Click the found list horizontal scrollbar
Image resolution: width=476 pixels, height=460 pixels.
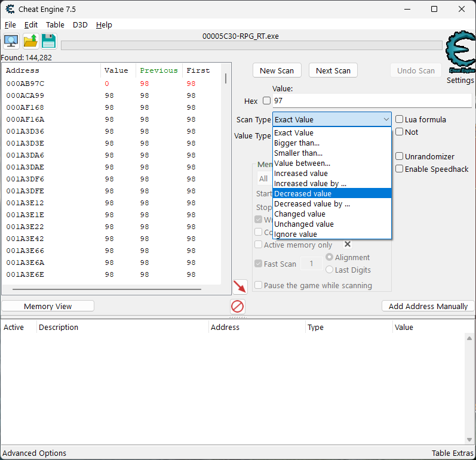pyautogui.click(x=107, y=289)
